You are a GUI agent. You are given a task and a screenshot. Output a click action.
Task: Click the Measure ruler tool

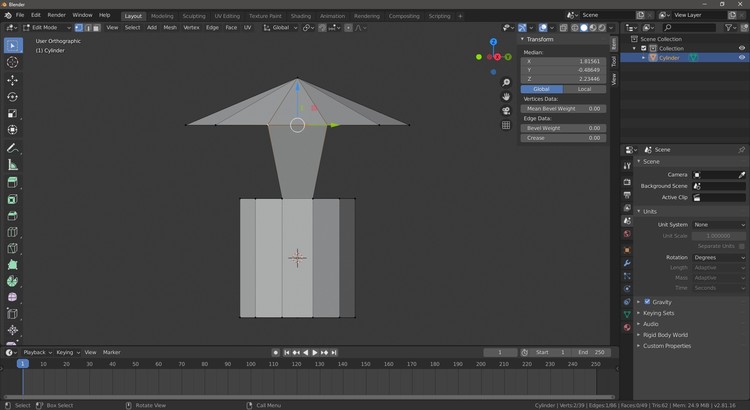click(x=12, y=165)
